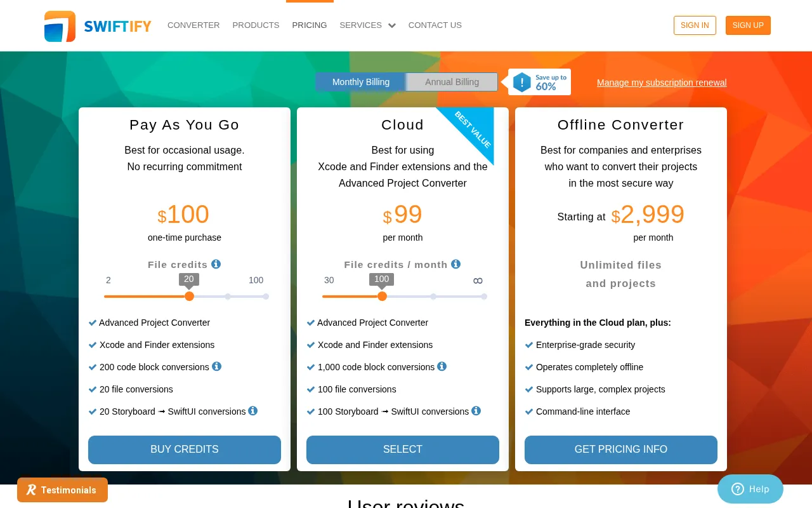Click the Cloud credits slider handle

pos(382,297)
